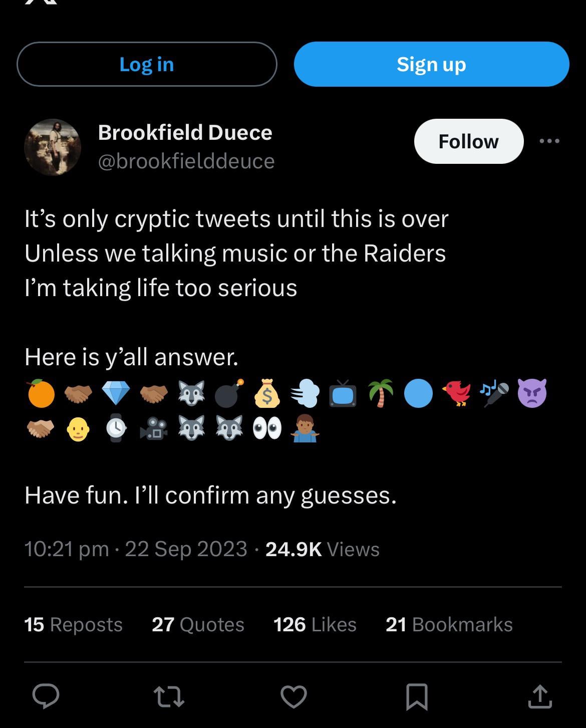Click the reply speech bubble icon
The image size is (586, 728).
click(x=46, y=696)
